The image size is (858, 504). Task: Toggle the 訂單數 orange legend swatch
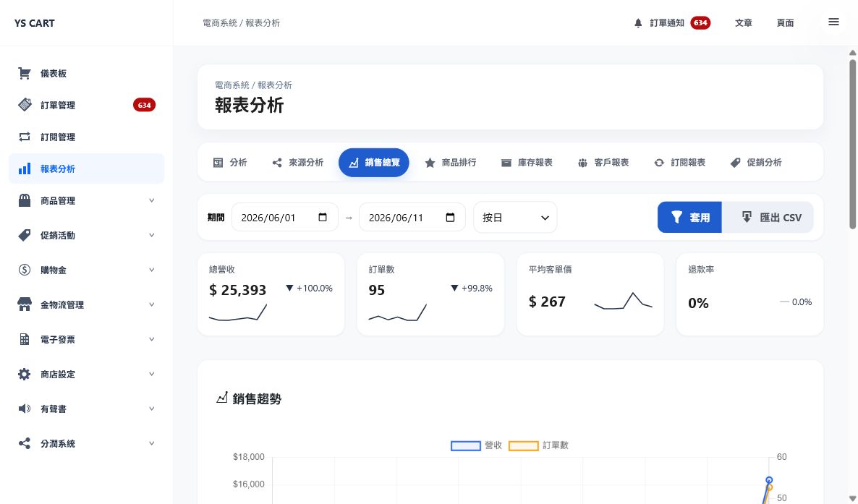[x=524, y=446]
